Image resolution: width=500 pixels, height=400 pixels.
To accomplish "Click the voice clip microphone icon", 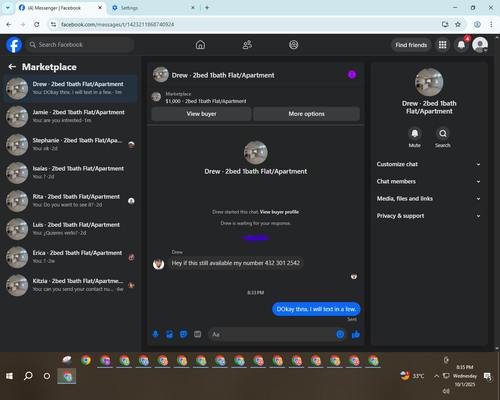I will point(155,334).
